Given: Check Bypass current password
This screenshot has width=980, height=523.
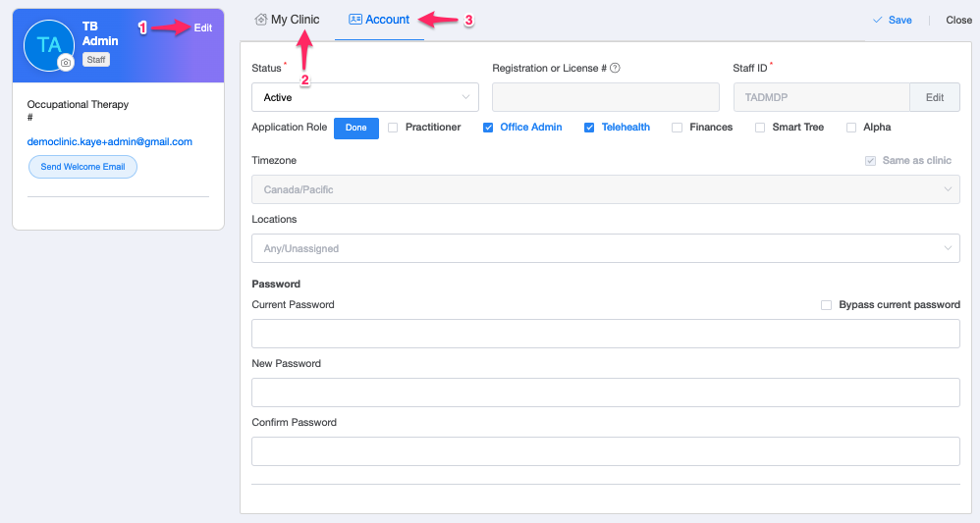Looking at the screenshot, I should point(826,305).
